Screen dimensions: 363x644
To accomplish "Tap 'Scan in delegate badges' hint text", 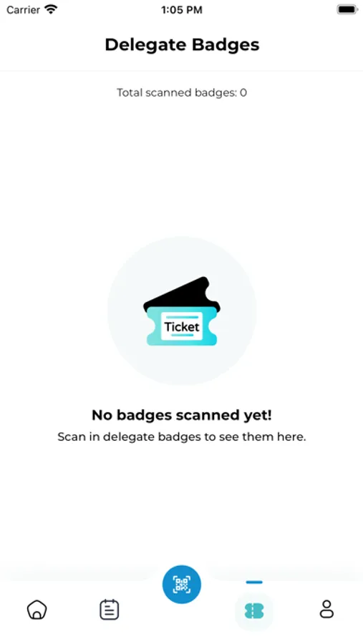I will tap(182, 436).
